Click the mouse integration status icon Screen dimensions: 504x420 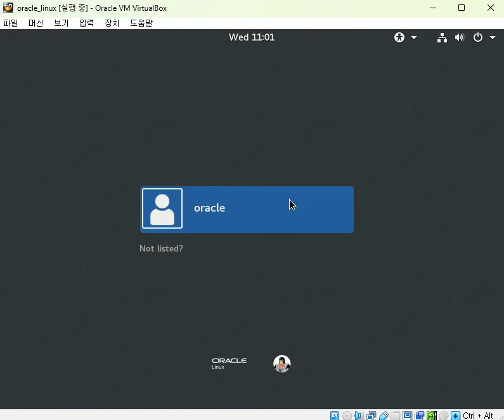(443, 416)
